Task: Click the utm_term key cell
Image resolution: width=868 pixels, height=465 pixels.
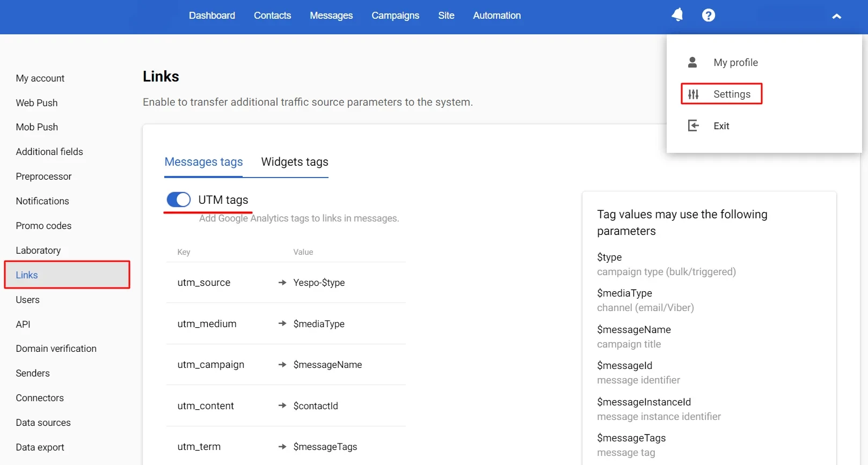Action: tap(199, 447)
